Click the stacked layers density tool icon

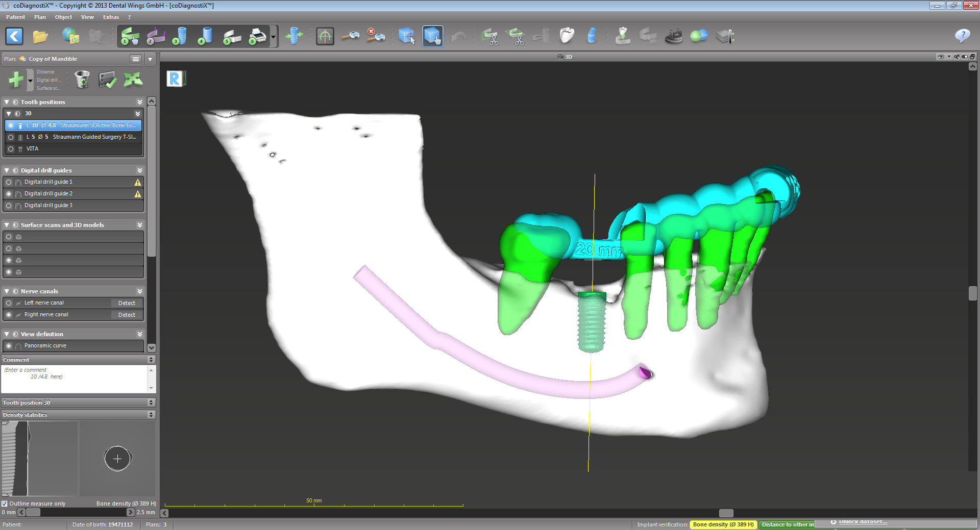click(725, 36)
